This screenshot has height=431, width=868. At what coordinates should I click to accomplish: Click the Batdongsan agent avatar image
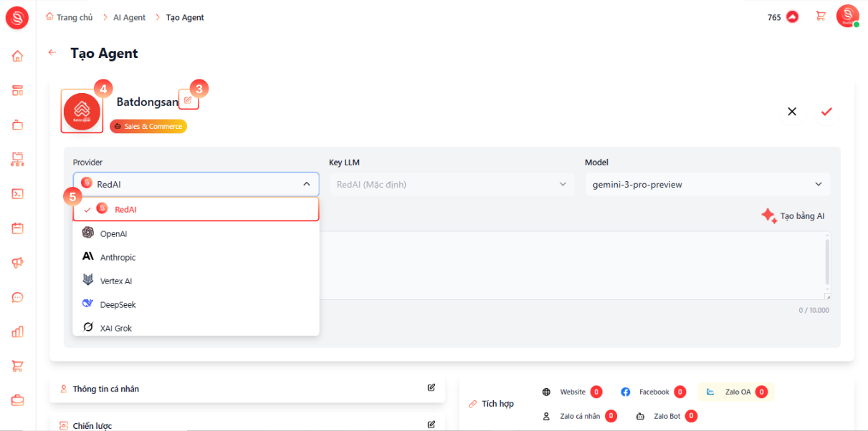[x=82, y=111]
